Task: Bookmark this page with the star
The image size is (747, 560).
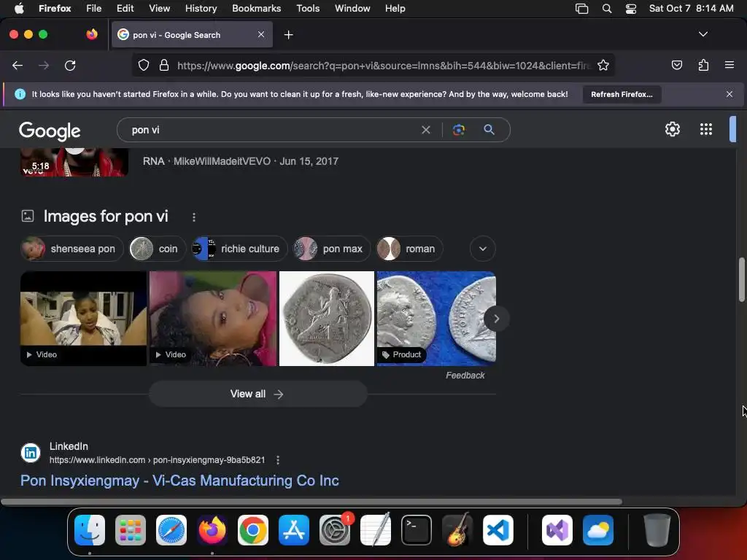Action: click(x=603, y=65)
